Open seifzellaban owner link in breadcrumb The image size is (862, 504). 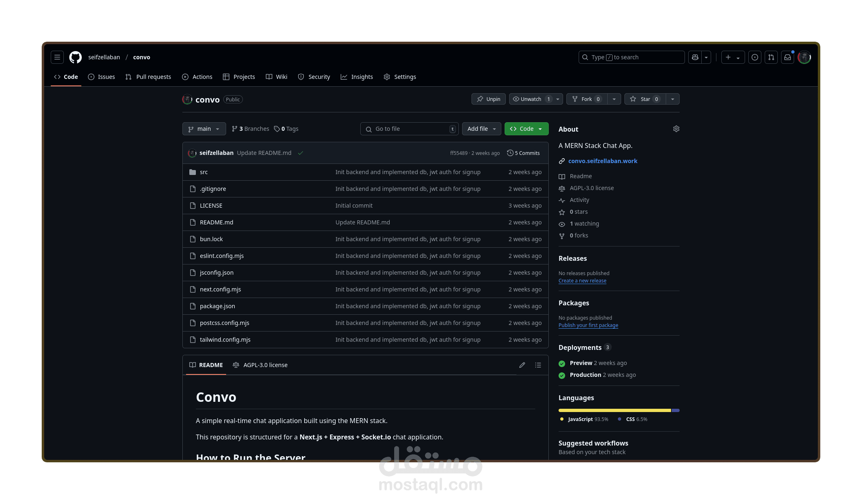pos(104,57)
